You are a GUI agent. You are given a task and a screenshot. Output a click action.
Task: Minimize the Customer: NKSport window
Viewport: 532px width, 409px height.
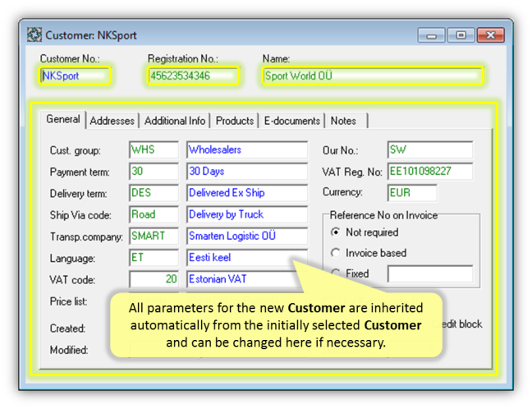[431, 35]
